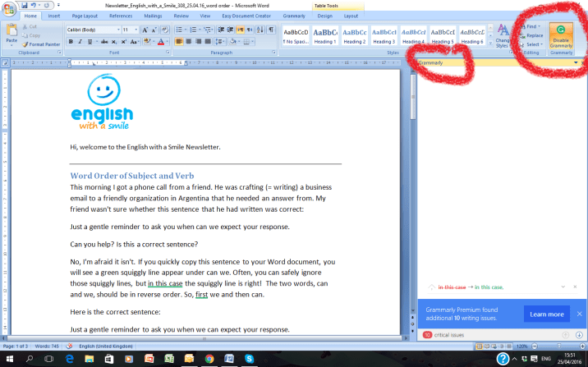Activate the Format Painter
This screenshot has height=367, width=588.
pos(41,44)
